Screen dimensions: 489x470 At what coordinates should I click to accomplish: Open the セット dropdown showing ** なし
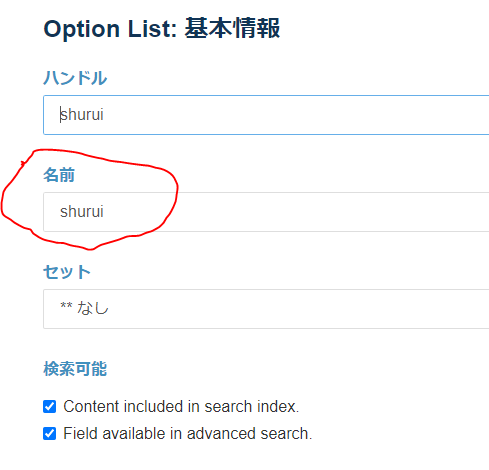(266, 309)
